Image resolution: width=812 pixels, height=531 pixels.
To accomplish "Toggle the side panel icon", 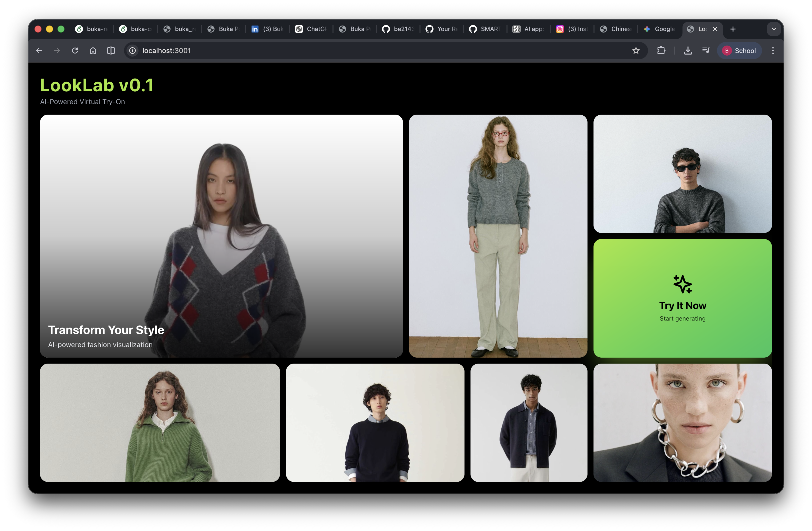I will (x=111, y=51).
